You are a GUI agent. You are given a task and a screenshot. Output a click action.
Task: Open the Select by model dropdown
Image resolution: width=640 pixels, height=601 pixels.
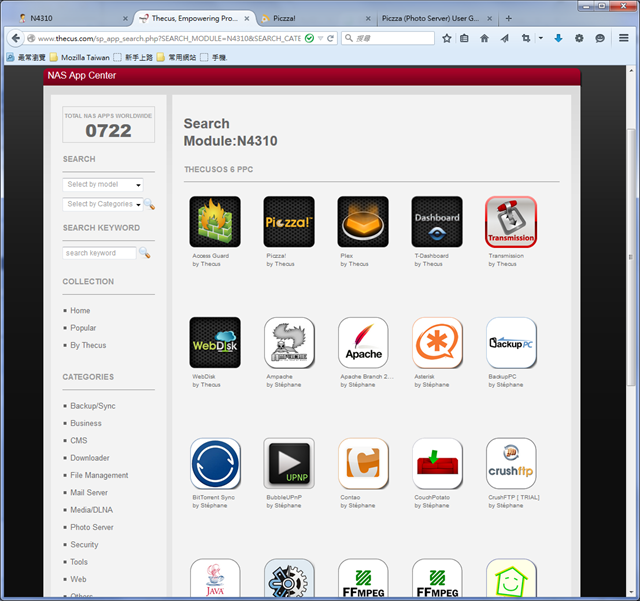pyautogui.click(x=103, y=185)
